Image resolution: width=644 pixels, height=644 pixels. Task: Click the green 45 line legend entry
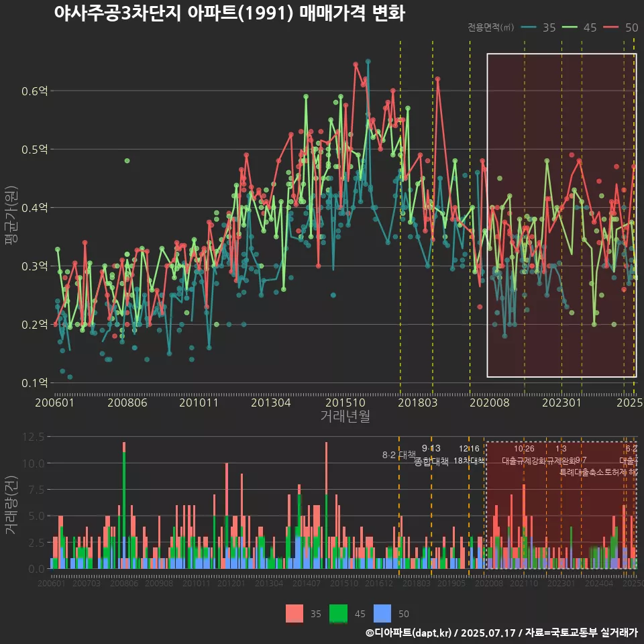[579, 28]
